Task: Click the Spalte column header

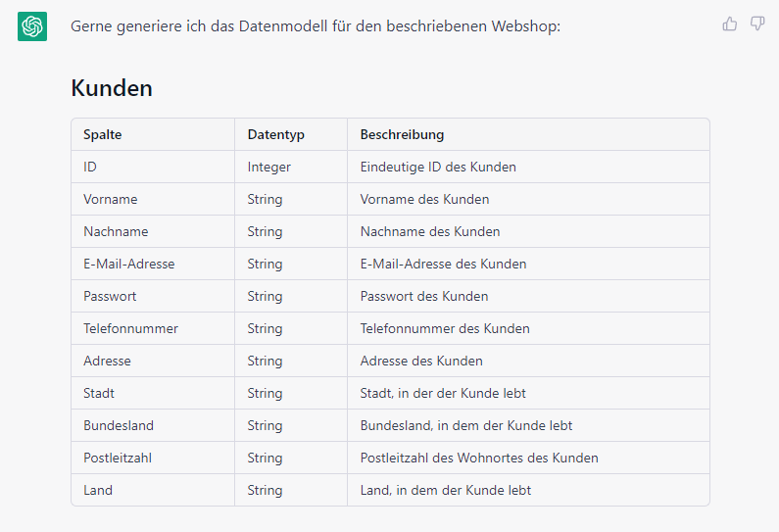Action: tap(103, 134)
